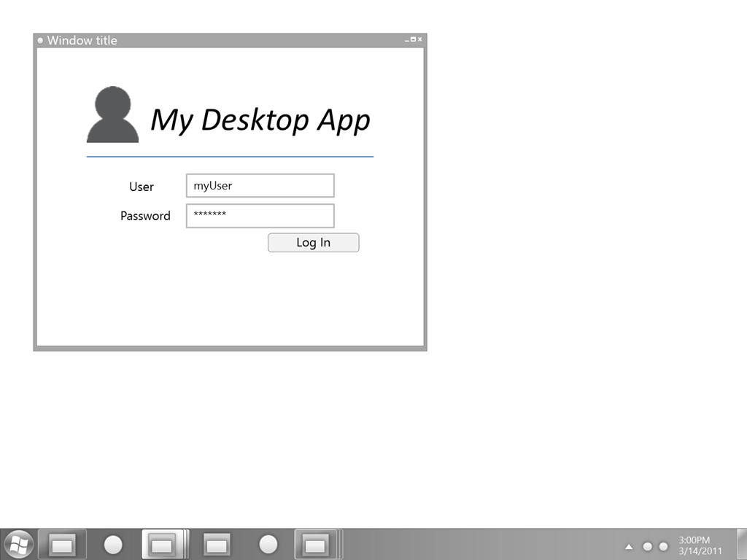The image size is (747, 560).
Task: Focus the Password input field
Action: click(x=260, y=216)
